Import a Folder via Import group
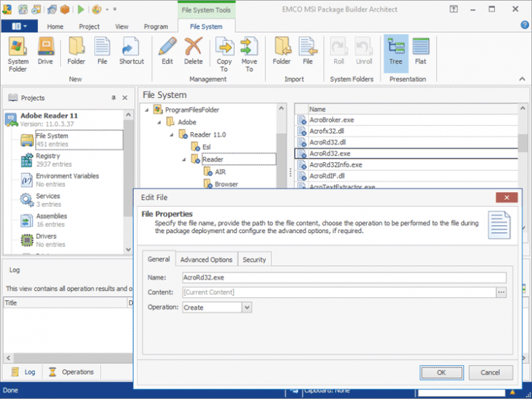 tap(281, 51)
